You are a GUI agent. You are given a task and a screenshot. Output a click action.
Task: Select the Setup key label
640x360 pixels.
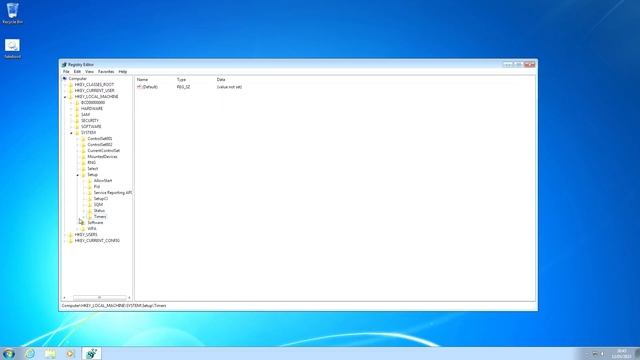click(93, 175)
